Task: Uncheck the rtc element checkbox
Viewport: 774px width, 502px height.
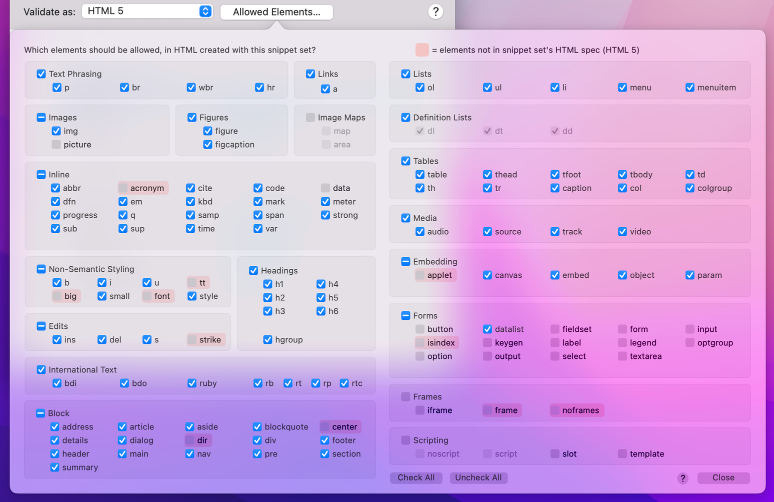Action: (344, 383)
